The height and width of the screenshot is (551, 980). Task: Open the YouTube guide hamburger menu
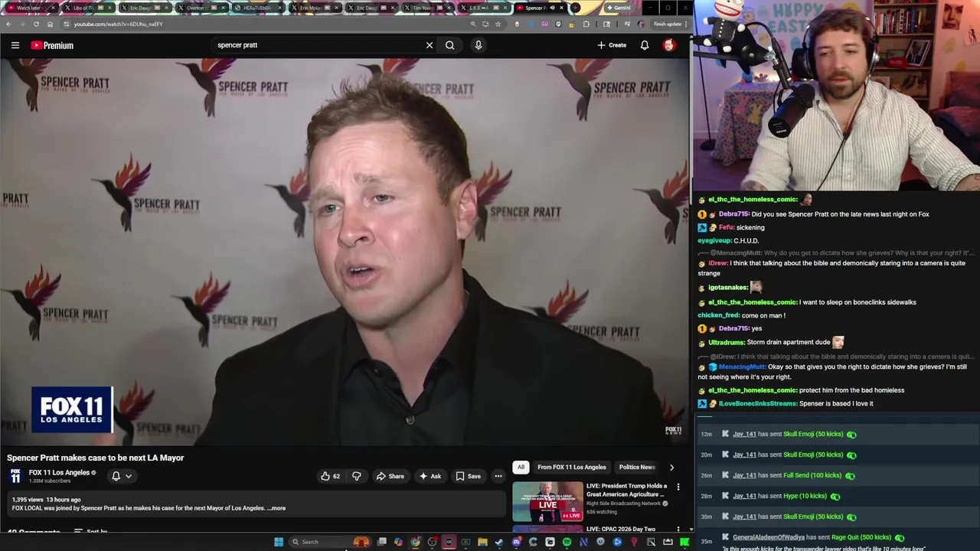coord(15,45)
